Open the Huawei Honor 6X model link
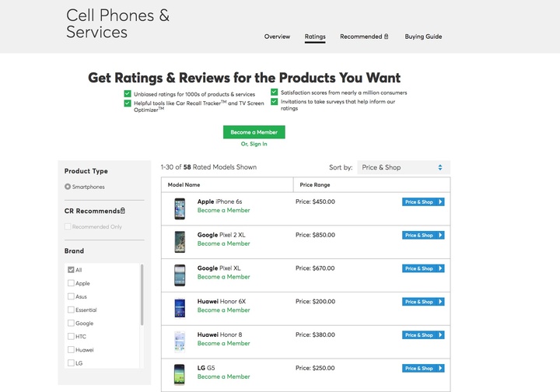This screenshot has height=392, width=560. pos(222,301)
